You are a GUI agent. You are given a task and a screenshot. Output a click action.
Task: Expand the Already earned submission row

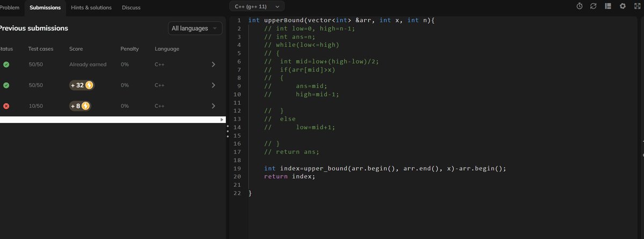coord(213,64)
